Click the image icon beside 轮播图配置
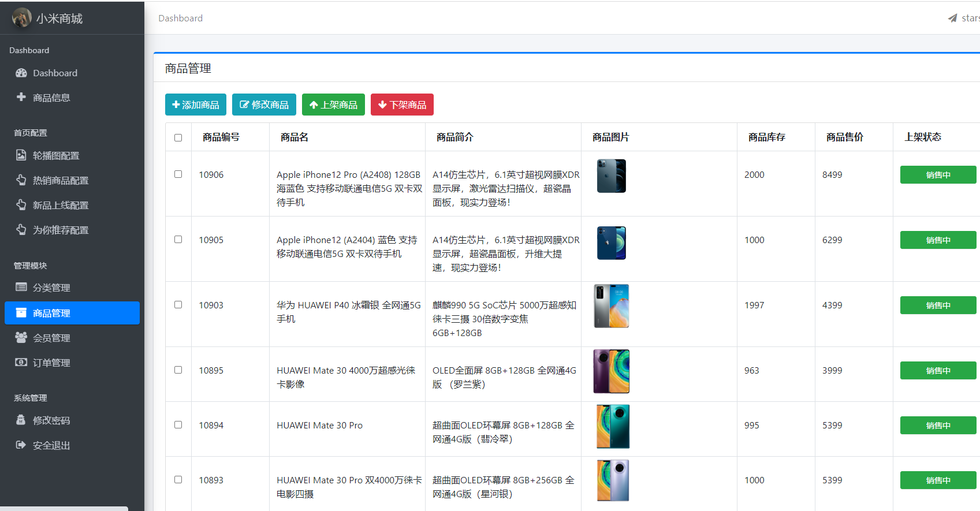The width and height of the screenshot is (980, 511). (21, 155)
